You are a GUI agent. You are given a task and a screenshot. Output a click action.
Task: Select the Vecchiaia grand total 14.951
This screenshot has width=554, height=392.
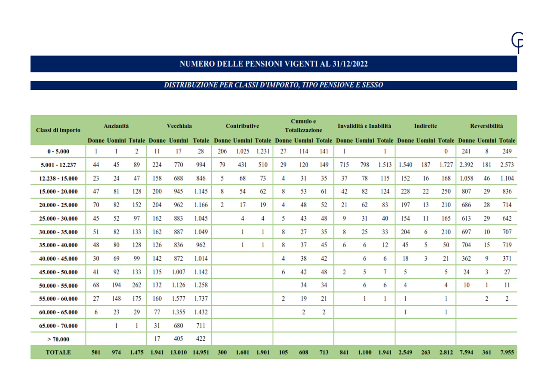(x=201, y=352)
